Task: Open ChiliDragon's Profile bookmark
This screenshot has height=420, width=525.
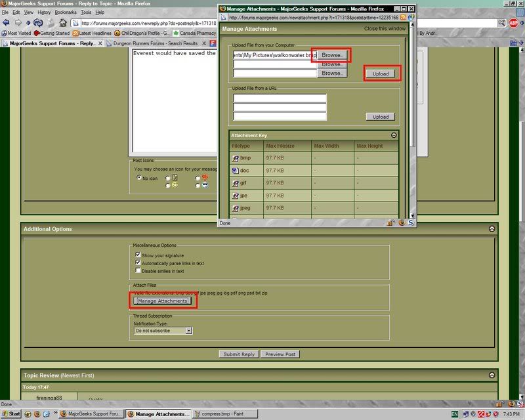Action: pos(142,33)
